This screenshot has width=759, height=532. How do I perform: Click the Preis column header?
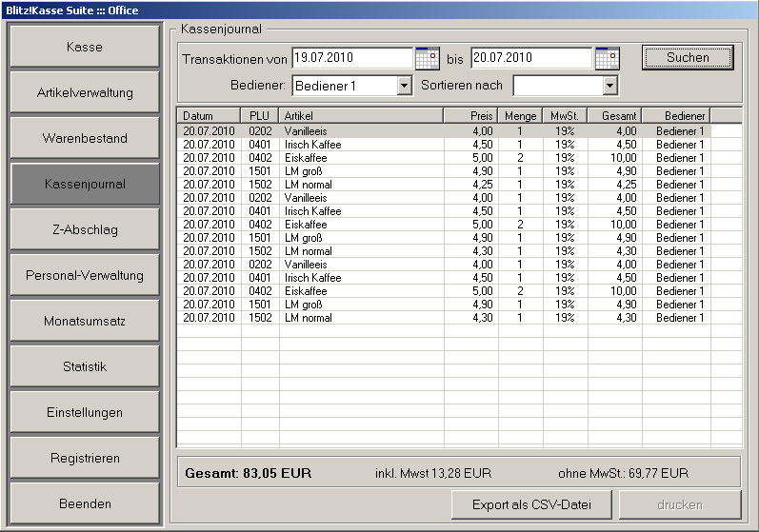tap(471, 115)
